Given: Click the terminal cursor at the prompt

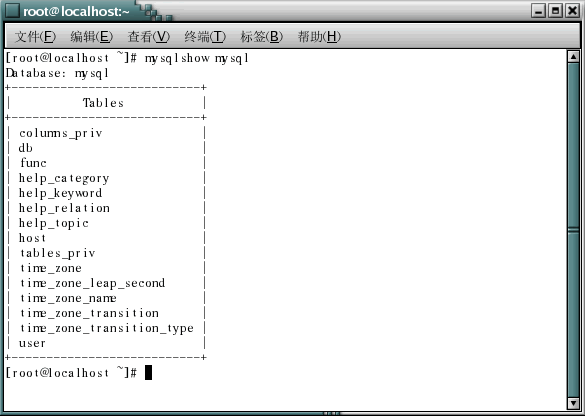Looking at the screenshot, I should coord(148,372).
